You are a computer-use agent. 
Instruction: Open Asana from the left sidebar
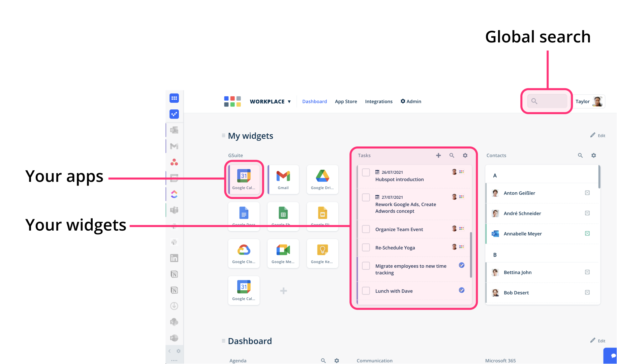click(174, 162)
